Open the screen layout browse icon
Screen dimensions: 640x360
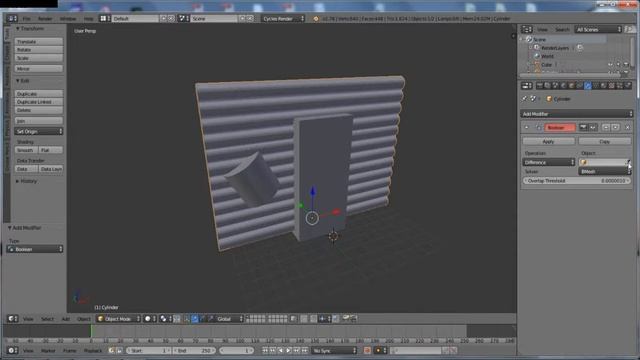pos(105,18)
